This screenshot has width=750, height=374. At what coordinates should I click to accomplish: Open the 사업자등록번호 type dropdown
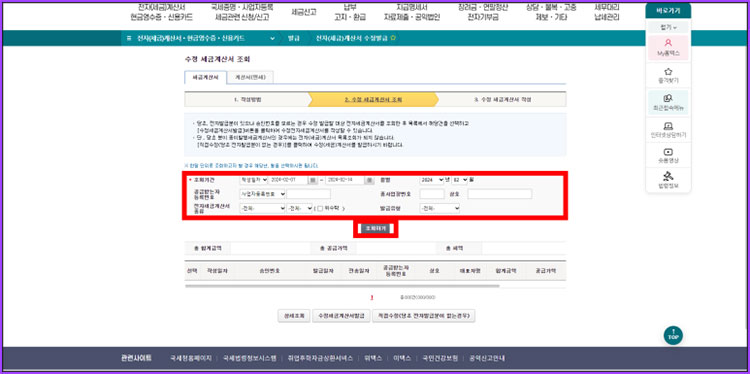(x=262, y=194)
